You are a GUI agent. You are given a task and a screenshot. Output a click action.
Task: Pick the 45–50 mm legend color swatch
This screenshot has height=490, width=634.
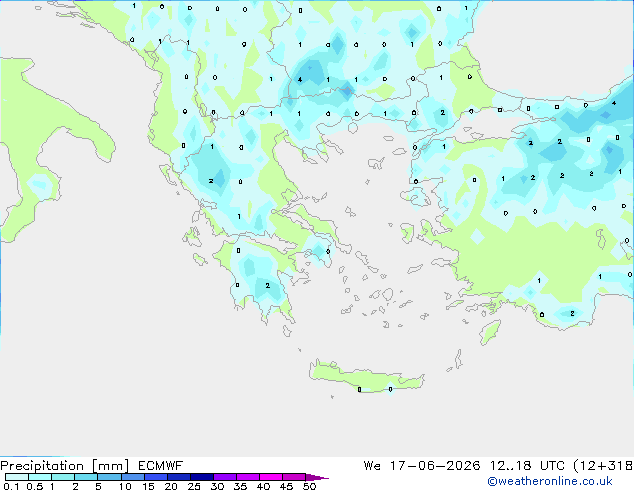[294, 477]
